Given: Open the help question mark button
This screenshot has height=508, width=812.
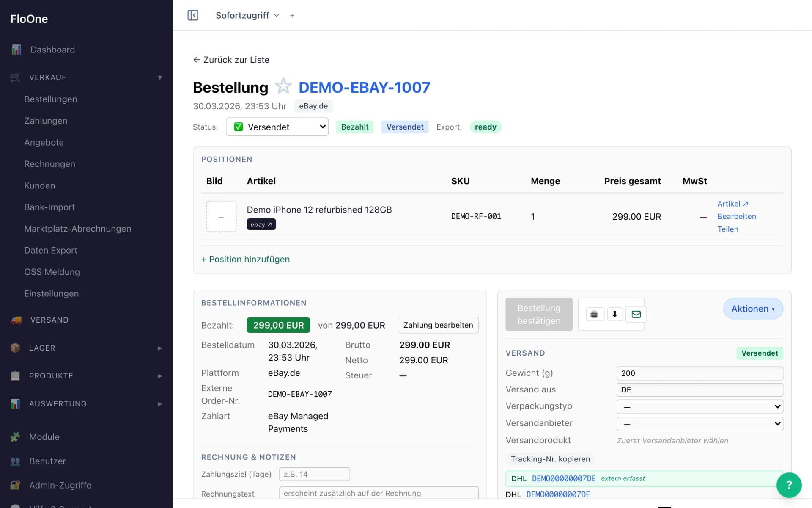Looking at the screenshot, I should [789, 485].
